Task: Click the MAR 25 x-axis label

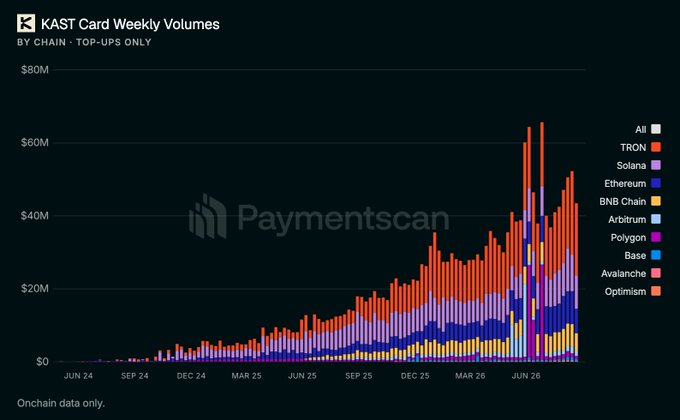Action: (x=246, y=376)
